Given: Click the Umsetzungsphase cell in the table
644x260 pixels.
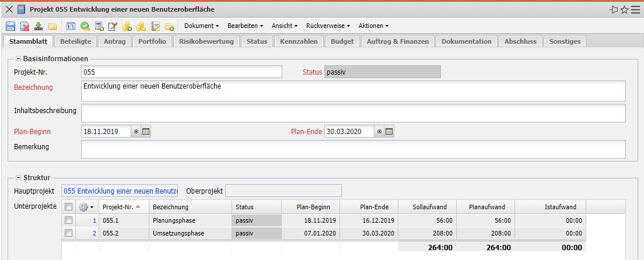Looking at the screenshot, I should [x=190, y=233].
